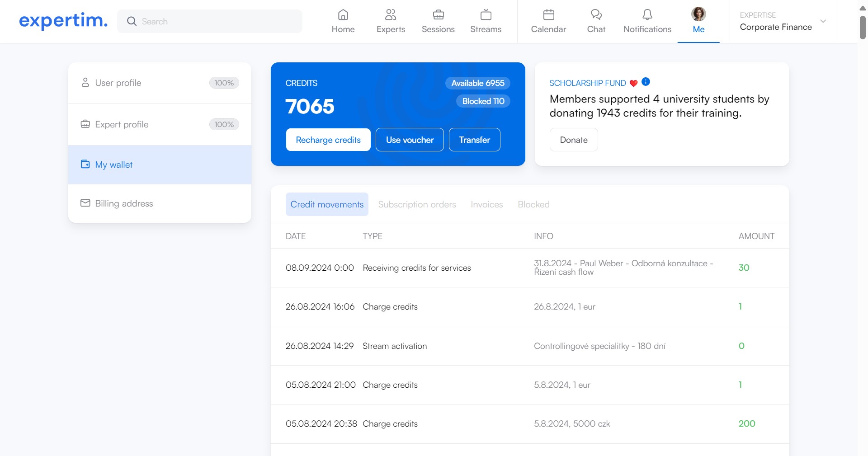This screenshot has width=868, height=456.
Task: Switch to the Invoices tab
Action: 486,204
